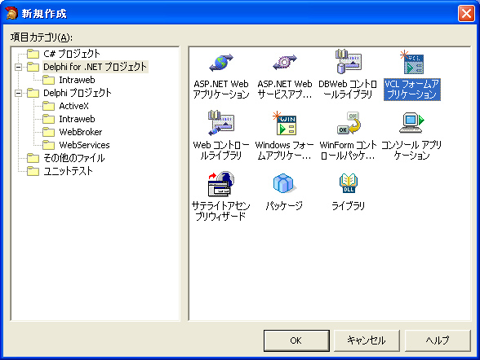Image resolution: width=480 pixels, height=360 pixels.
Task: Select the ASP.NET Web アプリケーション icon
Action: point(221,63)
